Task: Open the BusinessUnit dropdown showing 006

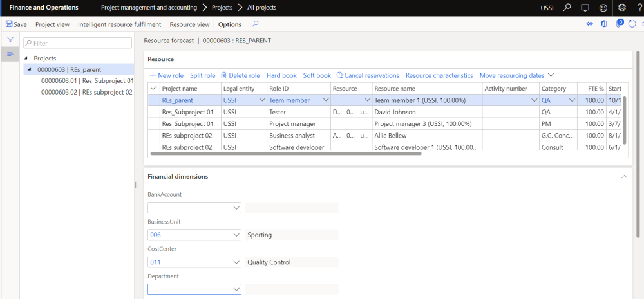Action: (234, 235)
